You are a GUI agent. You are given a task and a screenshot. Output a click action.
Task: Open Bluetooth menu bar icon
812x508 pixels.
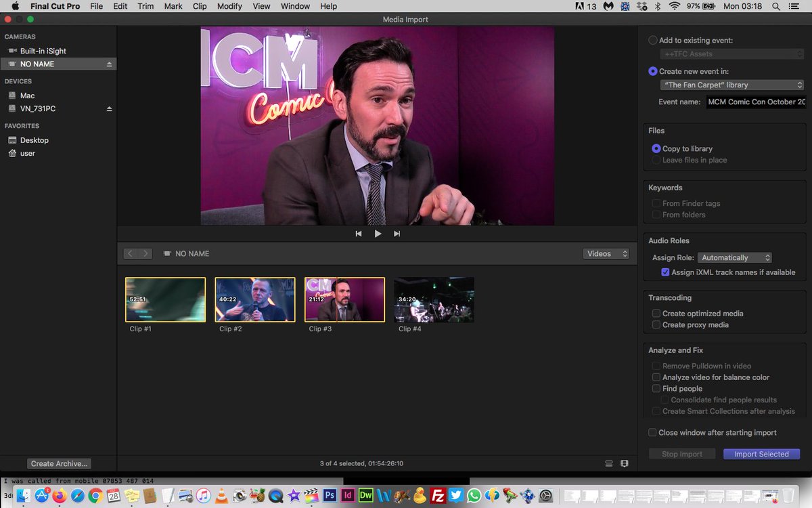[x=659, y=6]
